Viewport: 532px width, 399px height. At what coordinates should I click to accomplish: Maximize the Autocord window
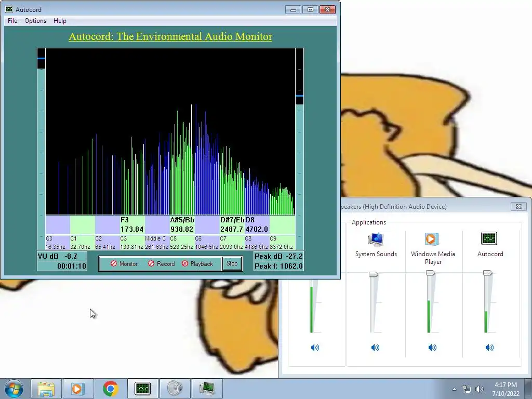tap(310, 10)
